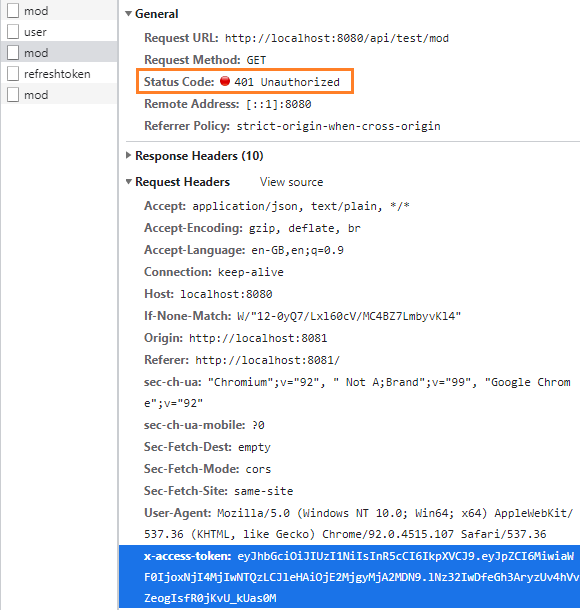
Task: Click the Referer header URL
Action: pyautogui.click(x=267, y=360)
